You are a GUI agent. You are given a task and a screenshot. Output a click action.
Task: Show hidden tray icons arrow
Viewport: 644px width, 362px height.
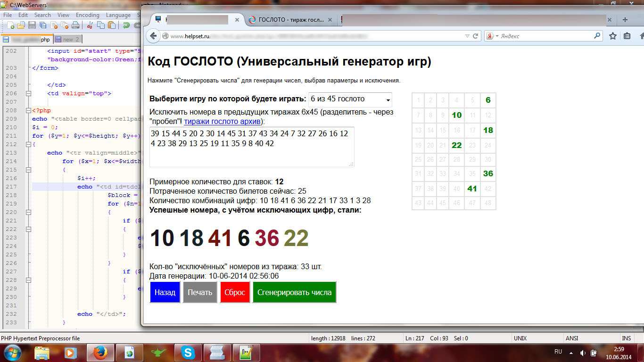click(571, 353)
